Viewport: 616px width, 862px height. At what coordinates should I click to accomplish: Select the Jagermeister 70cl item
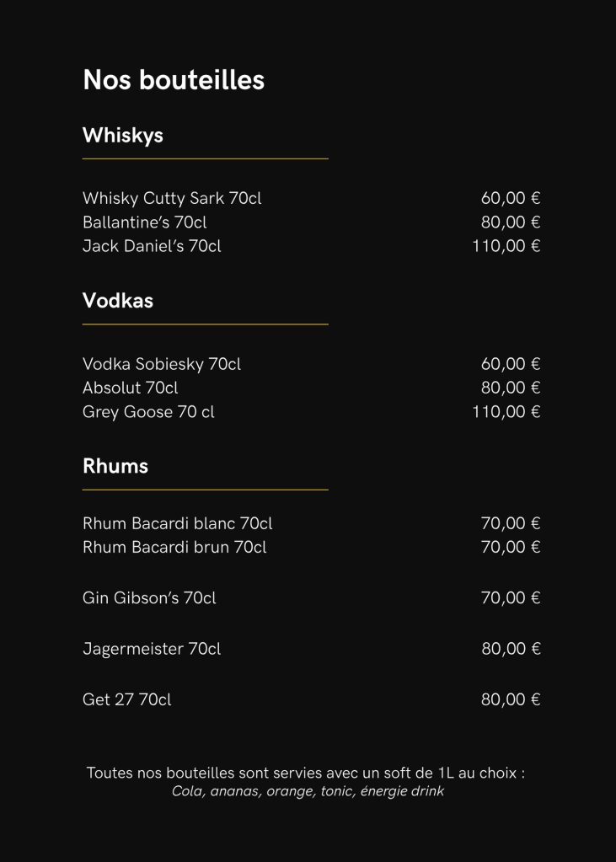point(152,649)
